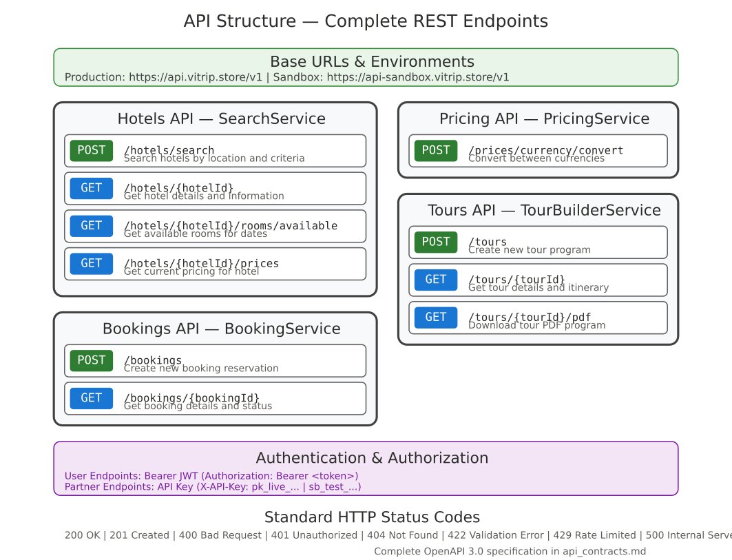Click 'Convert between currencies' description

tap(536, 158)
